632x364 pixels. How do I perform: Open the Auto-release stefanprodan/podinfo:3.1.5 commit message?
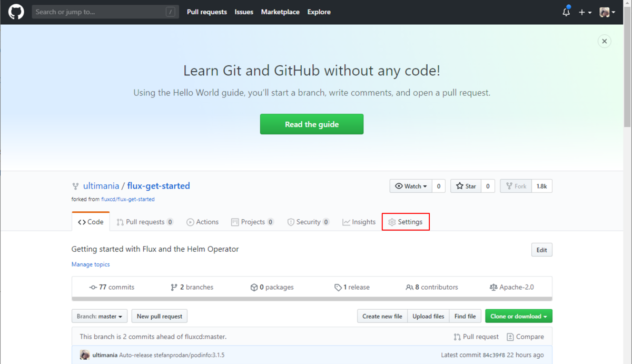pyautogui.click(x=172, y=355)
